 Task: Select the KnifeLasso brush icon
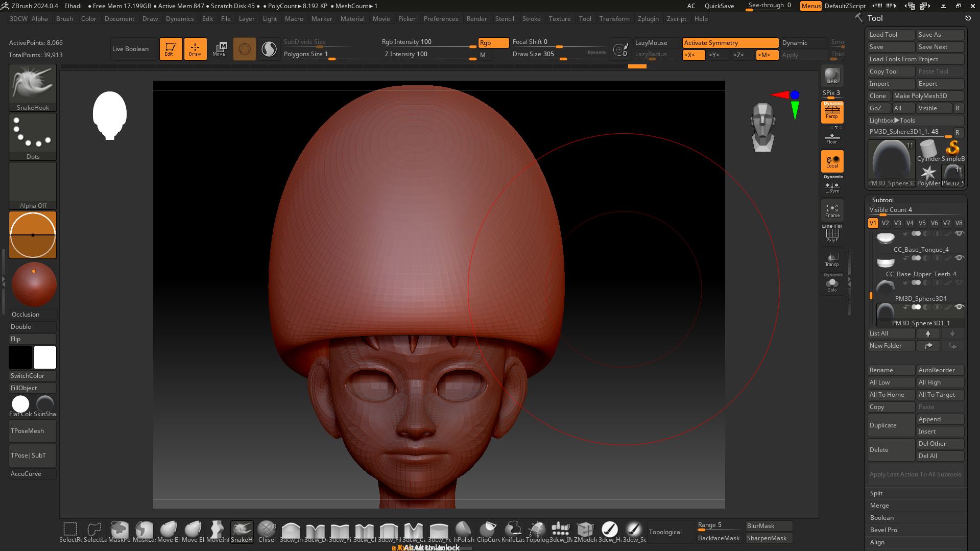[513, 532]
